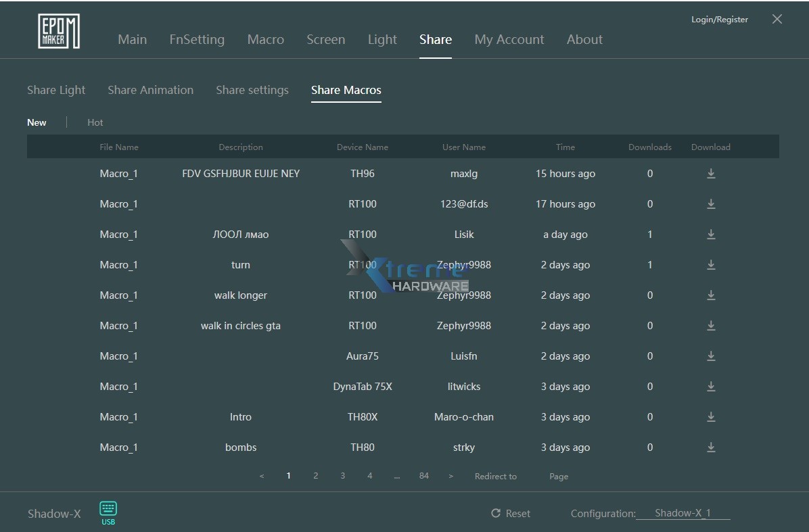Download the 'walk in circles gta' macro
The width and height of the screenshot is (809, 532).
pyautogui.click(x=711, y=326)
